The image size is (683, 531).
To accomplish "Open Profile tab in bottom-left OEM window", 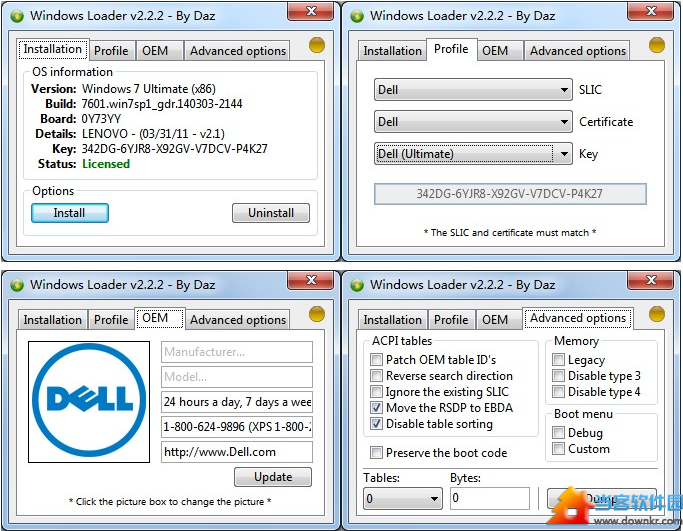I will point(111,320).
